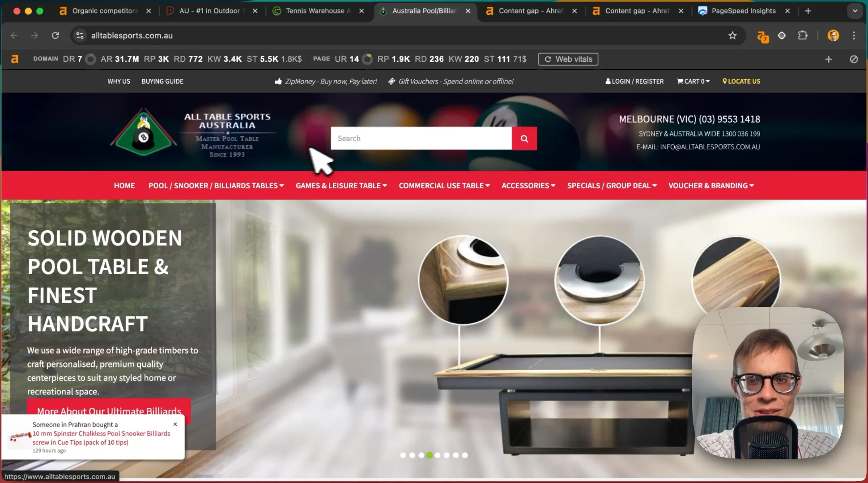Expand the Games & Leisure Table menu
The image size is (868, 483).
click(x=341, y=186)
